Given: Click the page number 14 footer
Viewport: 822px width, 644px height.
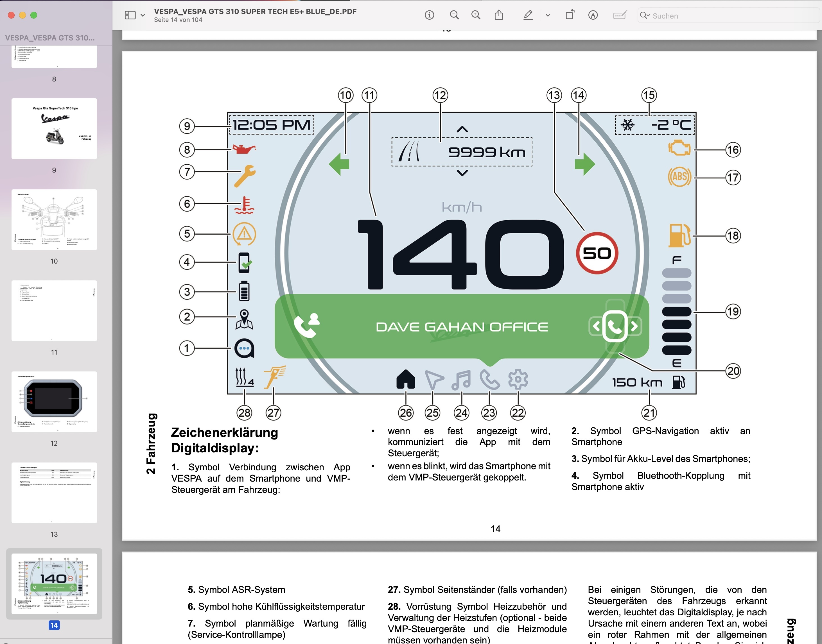Looking at the screenshot, I should click(495, 529).
